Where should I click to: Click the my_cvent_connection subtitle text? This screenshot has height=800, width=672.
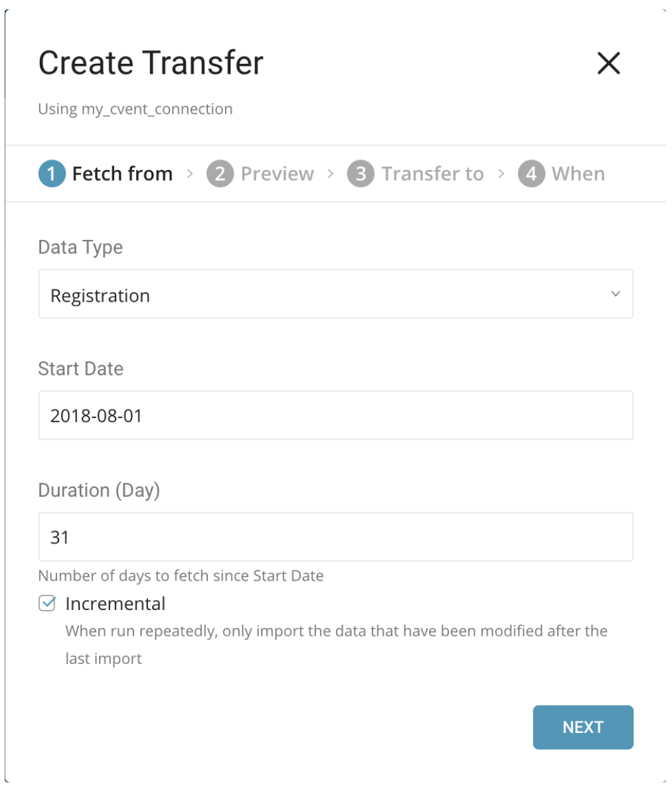click(x=135, y=109)
